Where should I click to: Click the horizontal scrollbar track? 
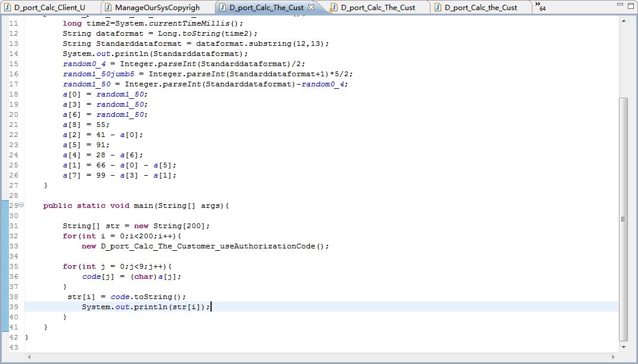coord(321,357)
